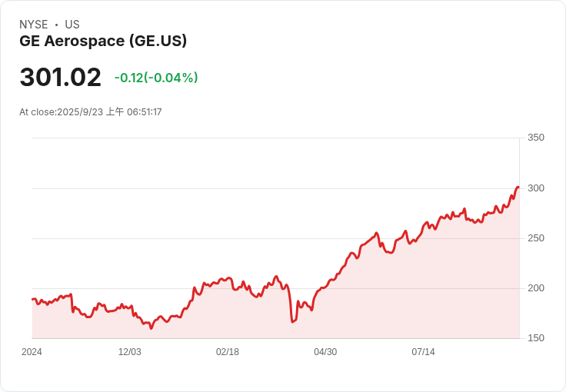Click the 301.02 current price
Screen dimensions: 566x392
tap(60, 77)
